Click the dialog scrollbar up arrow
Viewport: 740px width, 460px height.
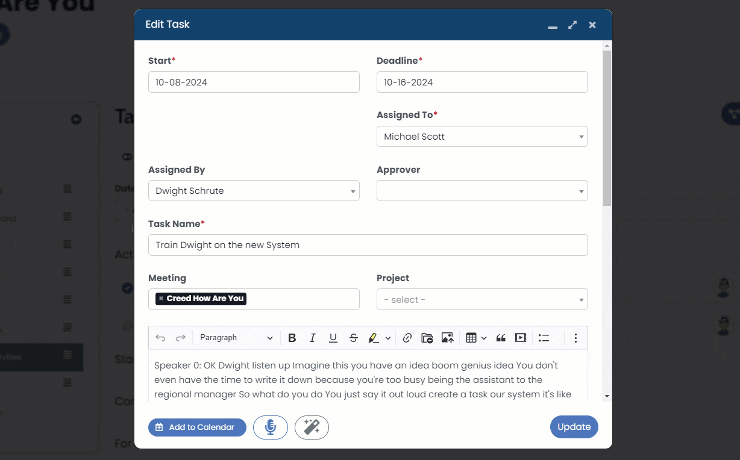click(x=607, y=46)
